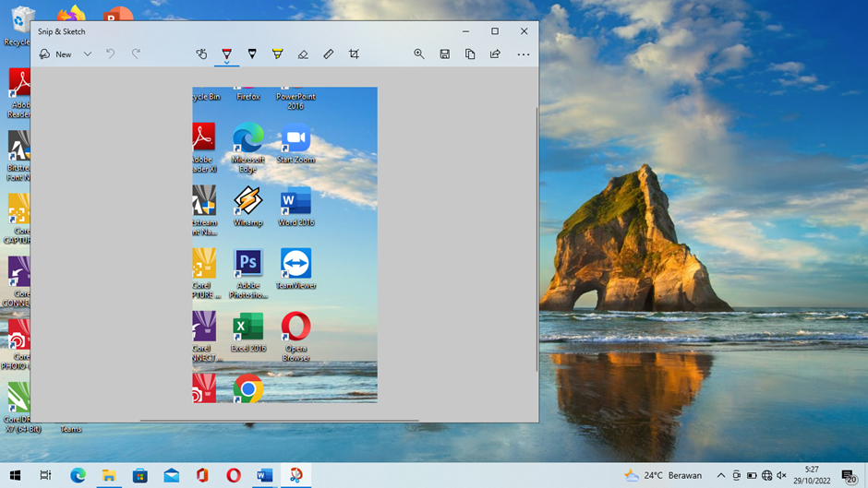Viewport: 868px width, 488px height.
Task: Select the Eraser tool
Action: click(303, 54)
